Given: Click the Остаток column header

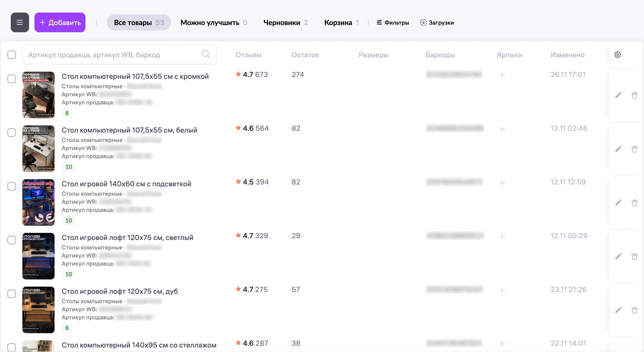Looking at the screenshot, I should [x=305, y=55].
